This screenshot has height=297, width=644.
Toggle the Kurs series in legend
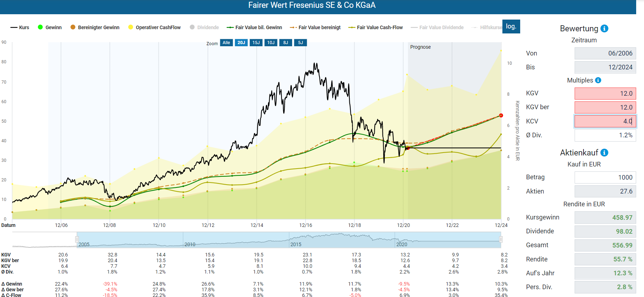(20, 27)
